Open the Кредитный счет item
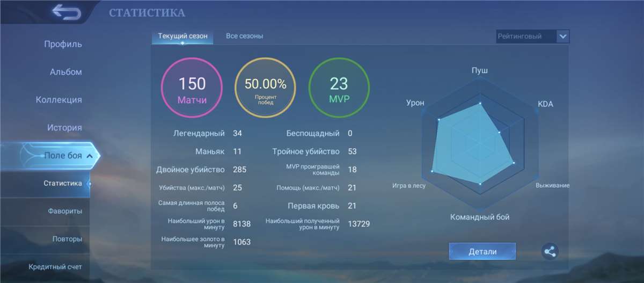The height and width of the screenshot is (283, 644). click(x=56, y=267)
